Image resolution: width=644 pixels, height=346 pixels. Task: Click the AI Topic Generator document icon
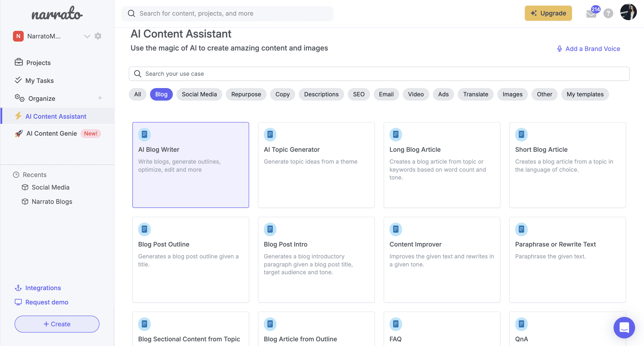(270, 134)
